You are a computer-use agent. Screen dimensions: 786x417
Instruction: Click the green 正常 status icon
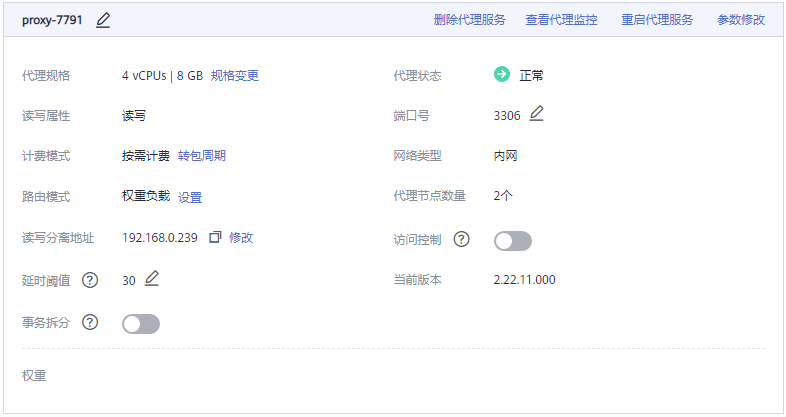502,74
